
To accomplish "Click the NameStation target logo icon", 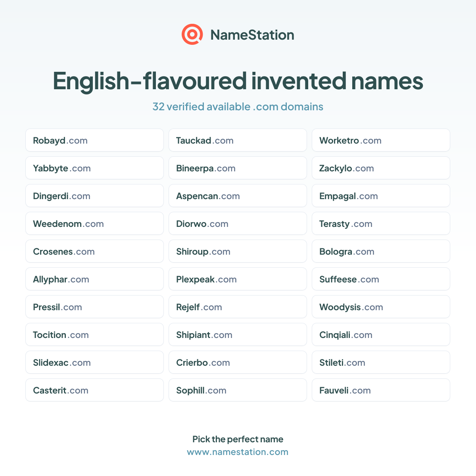I will coord(192,35).
